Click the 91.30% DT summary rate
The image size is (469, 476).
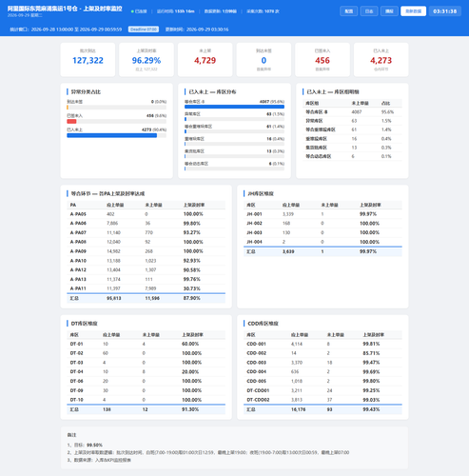[x=190, y=409]
